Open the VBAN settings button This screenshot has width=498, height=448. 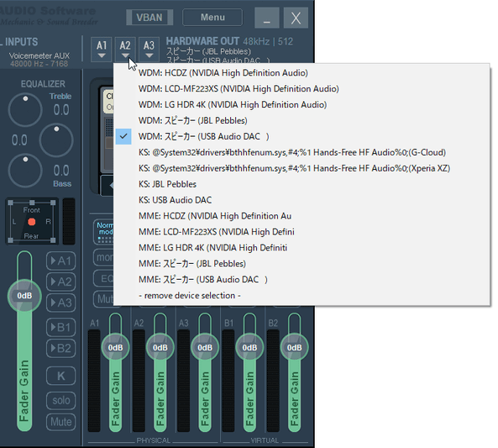tap(149, 17)
